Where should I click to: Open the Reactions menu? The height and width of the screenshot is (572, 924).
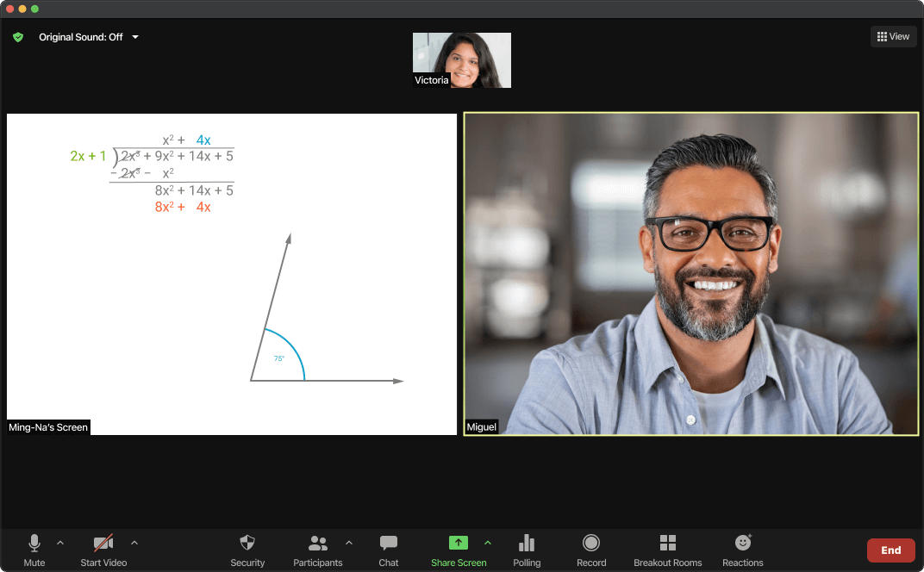[x=742, y=550]
